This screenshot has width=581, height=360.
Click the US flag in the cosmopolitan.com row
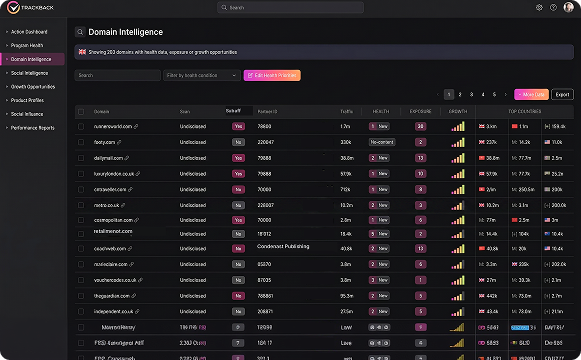547,220
